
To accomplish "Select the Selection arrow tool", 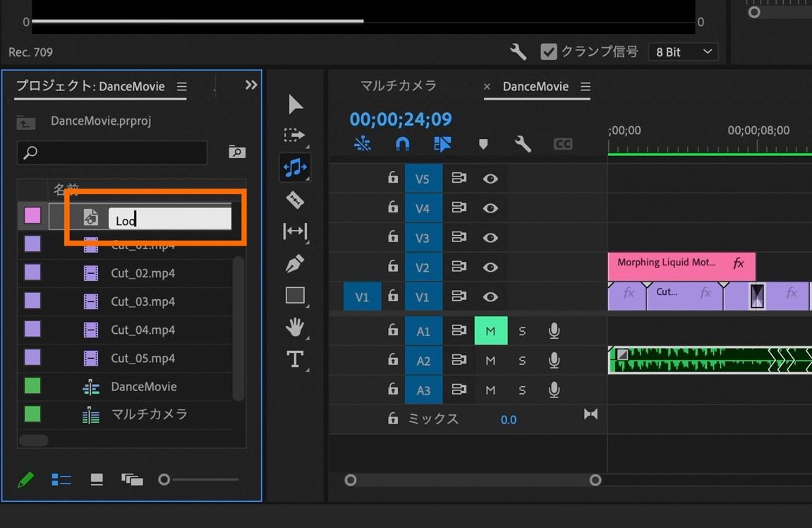I will [295, 104].
